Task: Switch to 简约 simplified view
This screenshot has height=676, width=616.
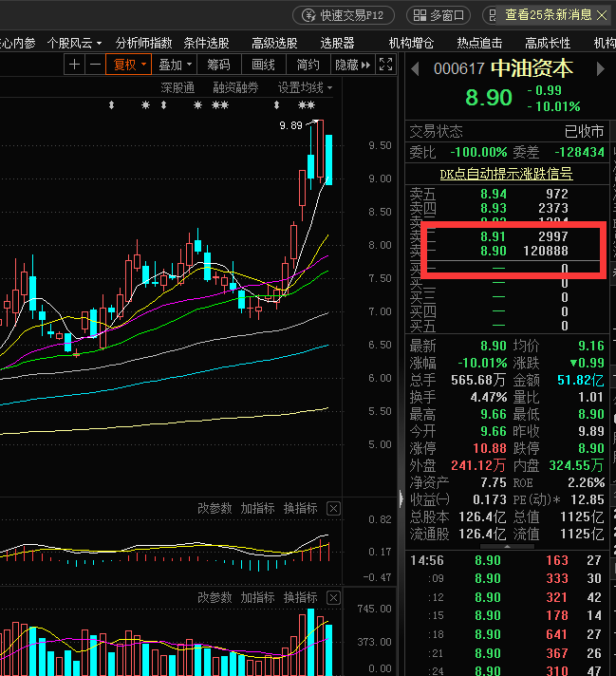Action: pyautogui.click(x=308, y=65)
